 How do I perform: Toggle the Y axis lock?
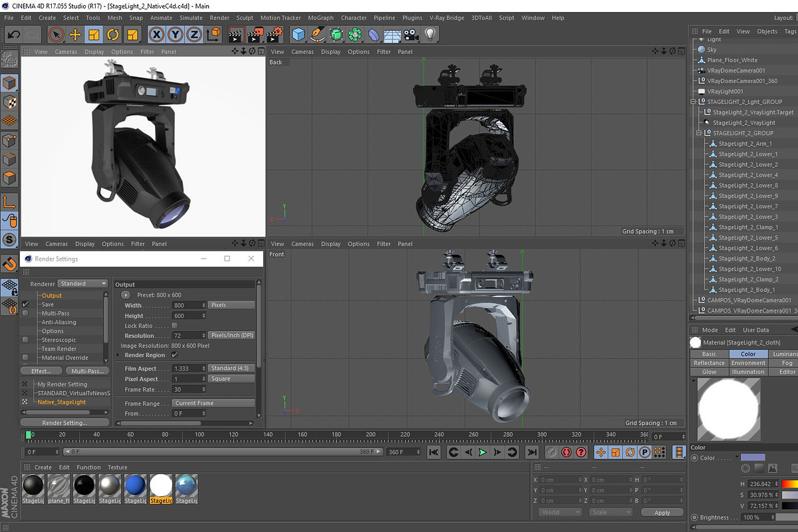click(175, 34)
